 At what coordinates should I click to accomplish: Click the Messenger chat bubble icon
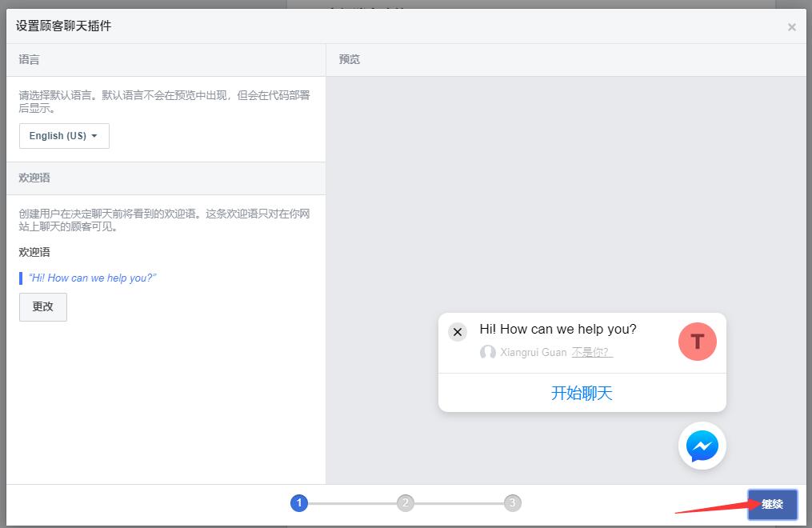[702, 446]
